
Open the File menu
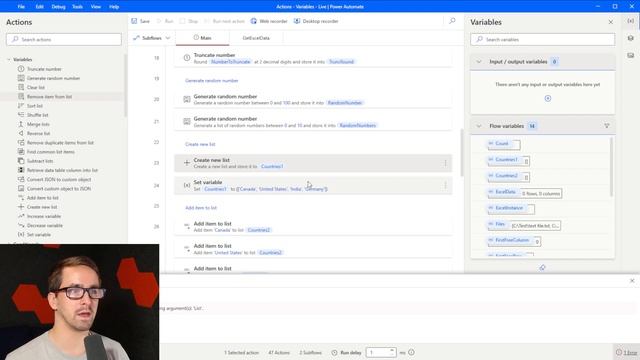(21, 7)
